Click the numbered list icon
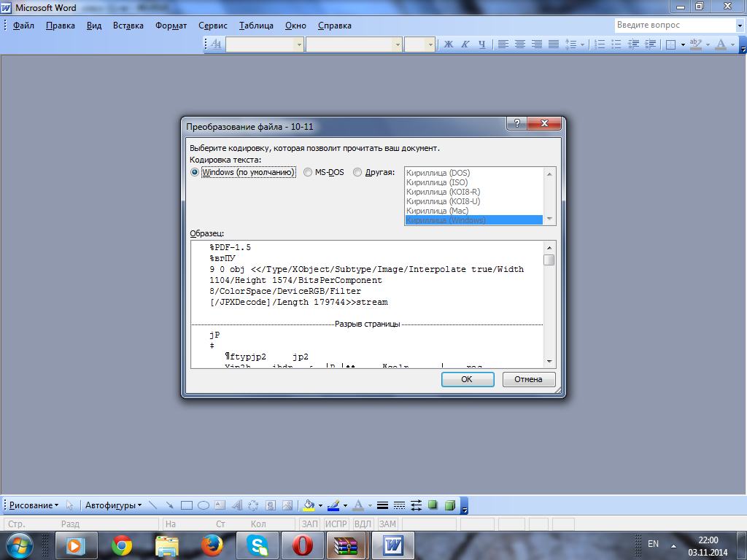Screen dimensions: 747x560 [x=600, y=44]
